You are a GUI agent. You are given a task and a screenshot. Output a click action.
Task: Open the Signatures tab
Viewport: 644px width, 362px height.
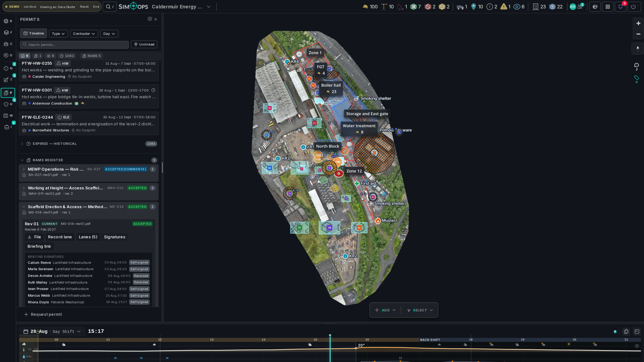pyautogui.click(x=115, y=237)
